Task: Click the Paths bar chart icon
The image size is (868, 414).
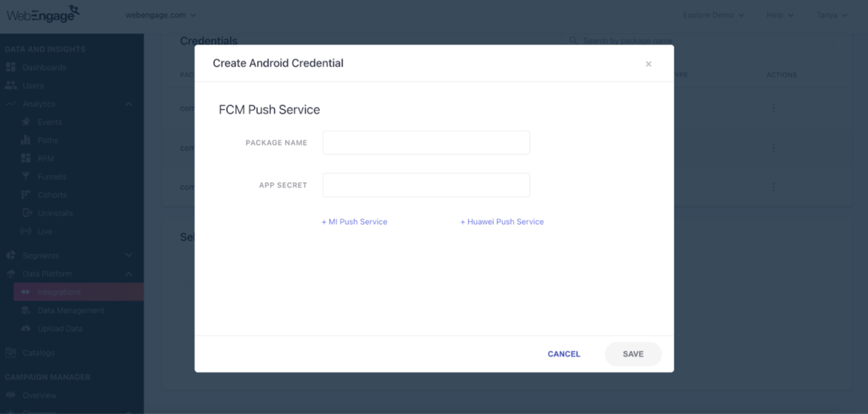Action: click(26, 140)
